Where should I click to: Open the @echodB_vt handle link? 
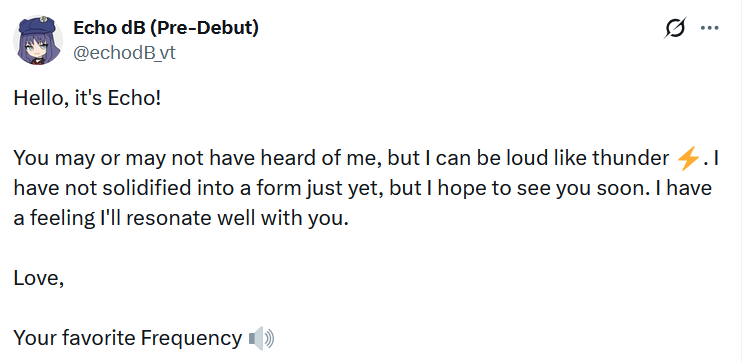124,52
